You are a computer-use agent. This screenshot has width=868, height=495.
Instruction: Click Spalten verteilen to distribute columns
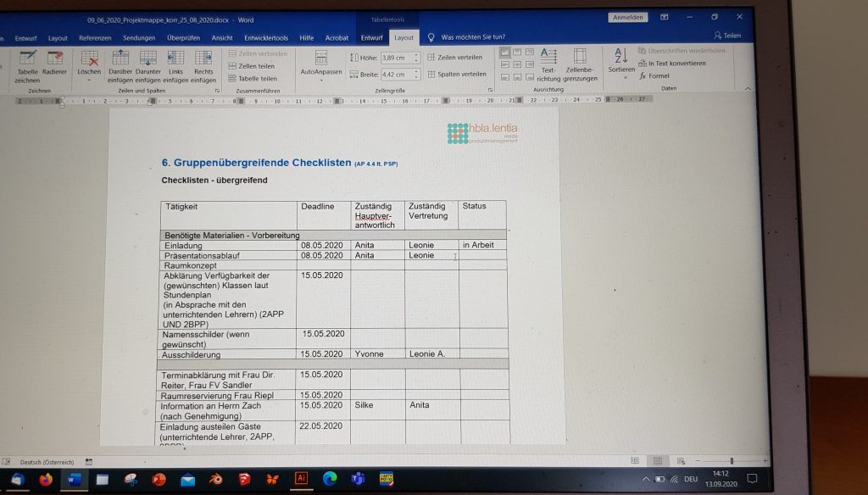coord(457,74)
